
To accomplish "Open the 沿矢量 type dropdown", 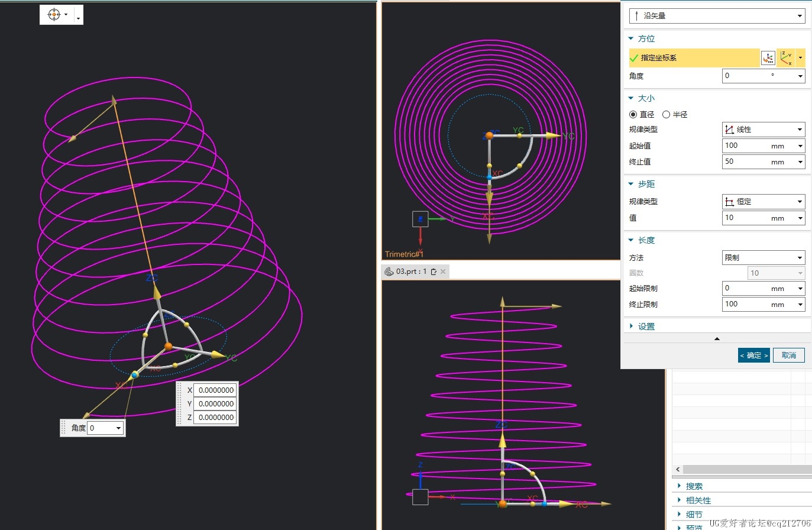I will pyautogui.click(x=717, y=16).
